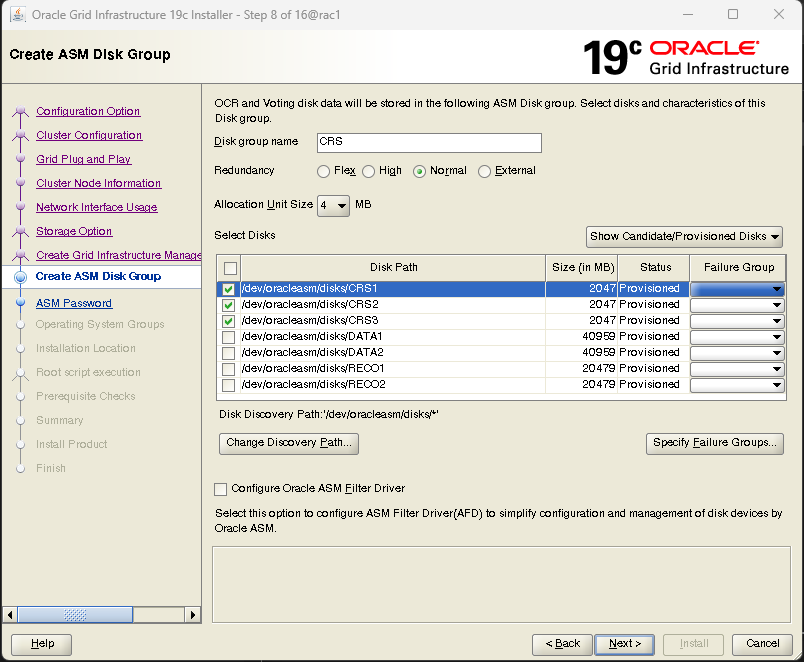Check the DATA1 disk checkbox
This screenshot has width=804, height=662.
tap(229, 337)
